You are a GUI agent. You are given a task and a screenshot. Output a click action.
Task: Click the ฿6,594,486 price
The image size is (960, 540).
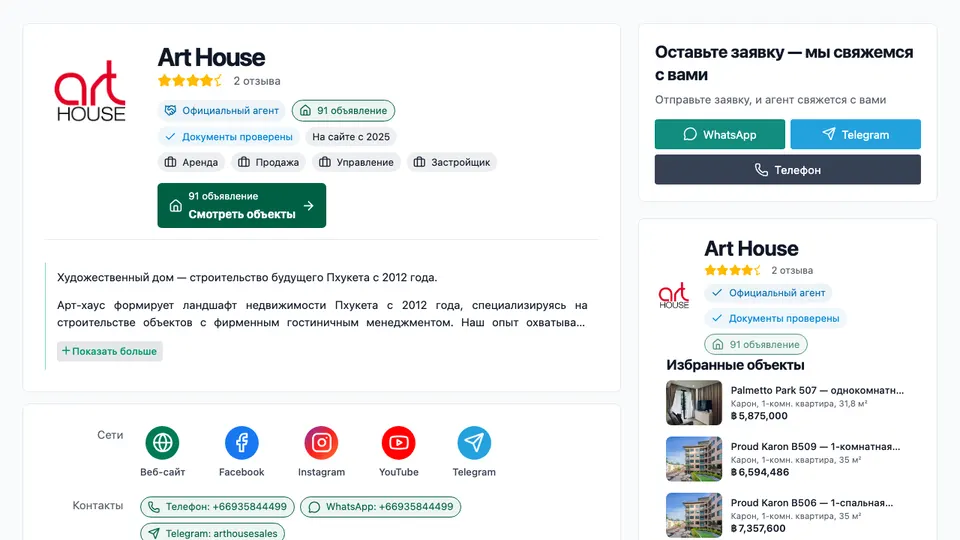(x=760, y=472)
